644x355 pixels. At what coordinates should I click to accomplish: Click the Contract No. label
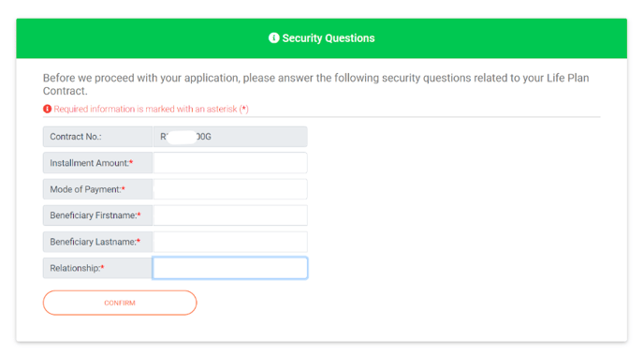tap(76, 137)
